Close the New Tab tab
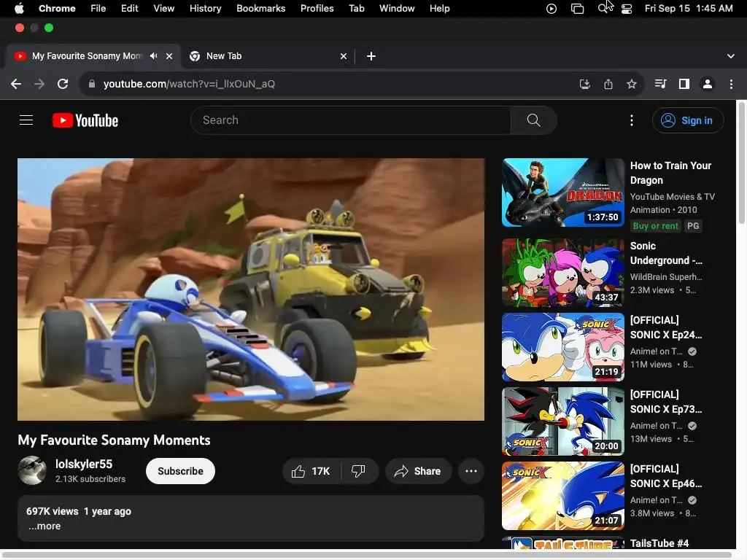 pos(344,56)
